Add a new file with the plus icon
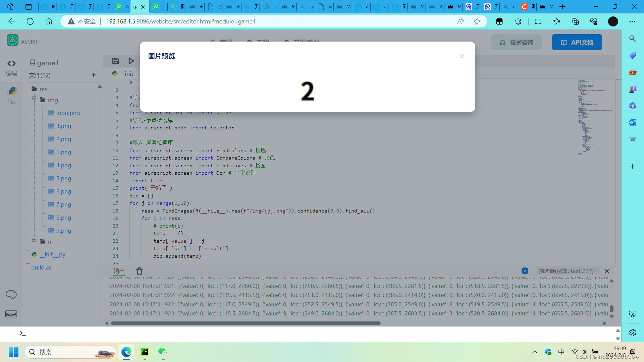 coord(93,75)
